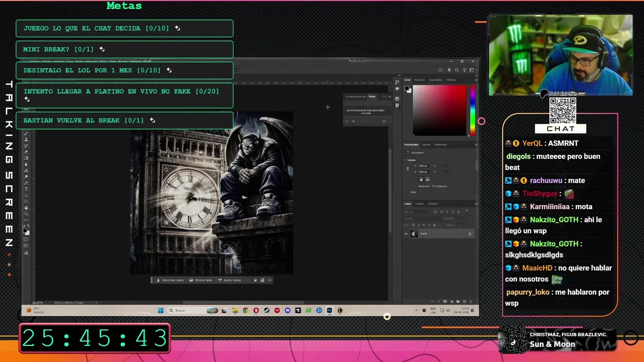Expand Notas panel double-chevron

[384, 97]
